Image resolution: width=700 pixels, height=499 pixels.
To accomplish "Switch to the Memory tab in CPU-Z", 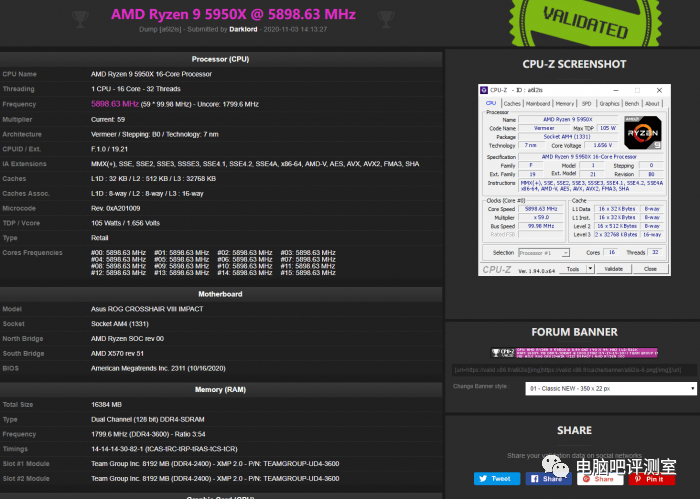I will (565, 104).
